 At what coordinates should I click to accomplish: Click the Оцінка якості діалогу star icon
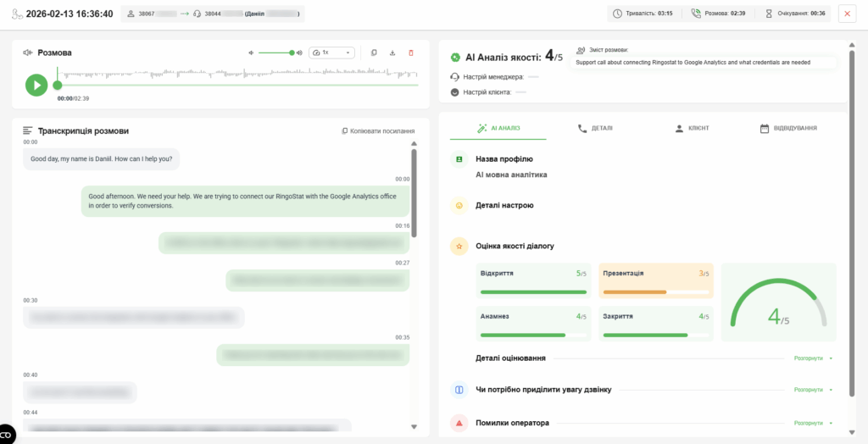pos(459,246)
